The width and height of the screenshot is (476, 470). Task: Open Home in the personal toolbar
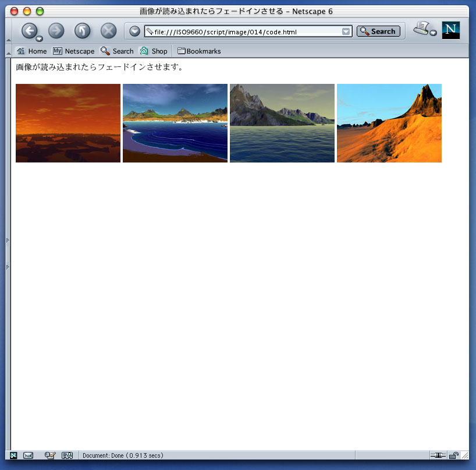click(31, 51)
